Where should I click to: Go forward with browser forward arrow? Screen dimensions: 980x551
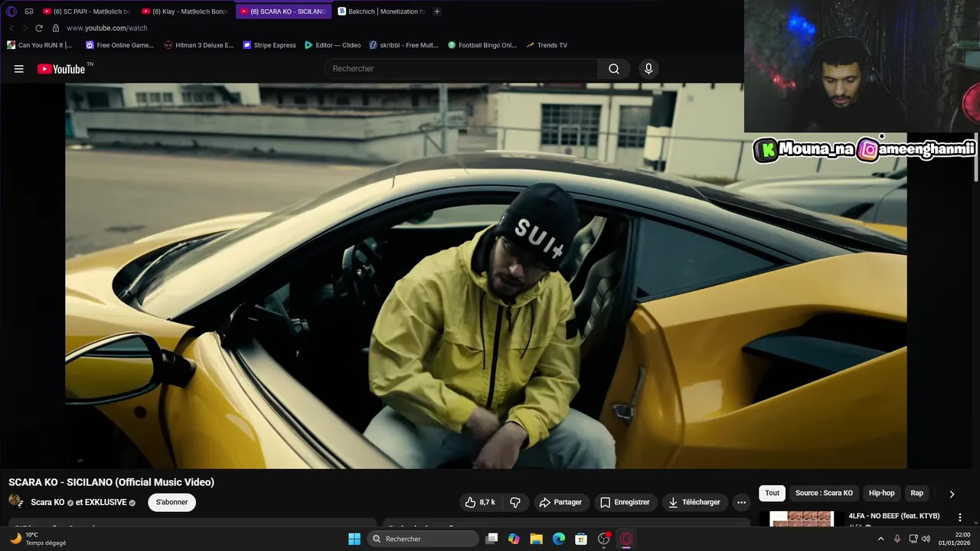click(24, 28)
